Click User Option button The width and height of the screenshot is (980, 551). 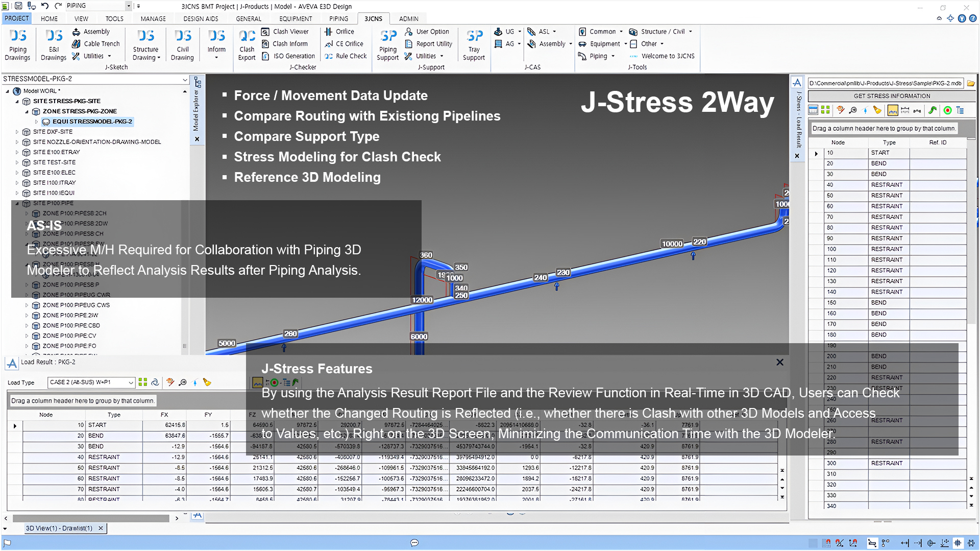[427, 32]
